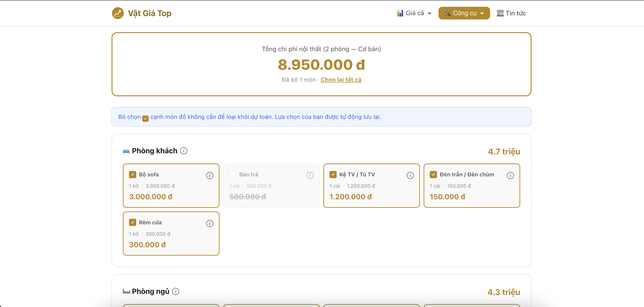Click the Đã bỏ 1 món text
Viewport: 644px width, 307px height.
(298, 79)
